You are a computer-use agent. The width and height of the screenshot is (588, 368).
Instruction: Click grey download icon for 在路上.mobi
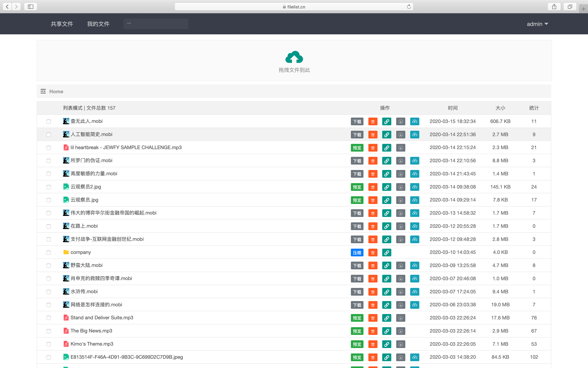tap(400, 226)
